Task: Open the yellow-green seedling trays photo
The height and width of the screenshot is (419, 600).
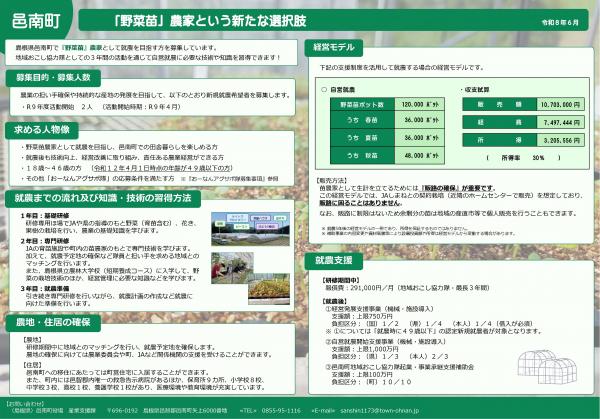Action: tap(269, 289)
